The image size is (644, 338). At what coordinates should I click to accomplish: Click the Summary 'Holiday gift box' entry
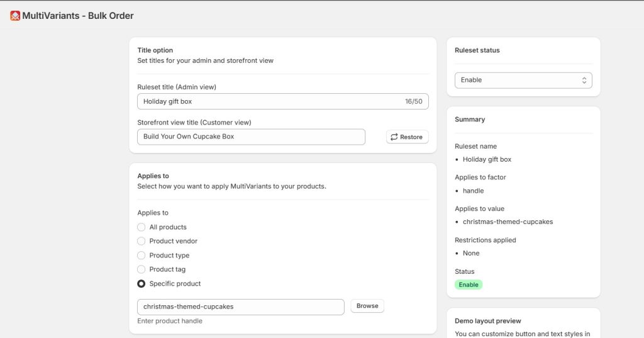point(487,159)
